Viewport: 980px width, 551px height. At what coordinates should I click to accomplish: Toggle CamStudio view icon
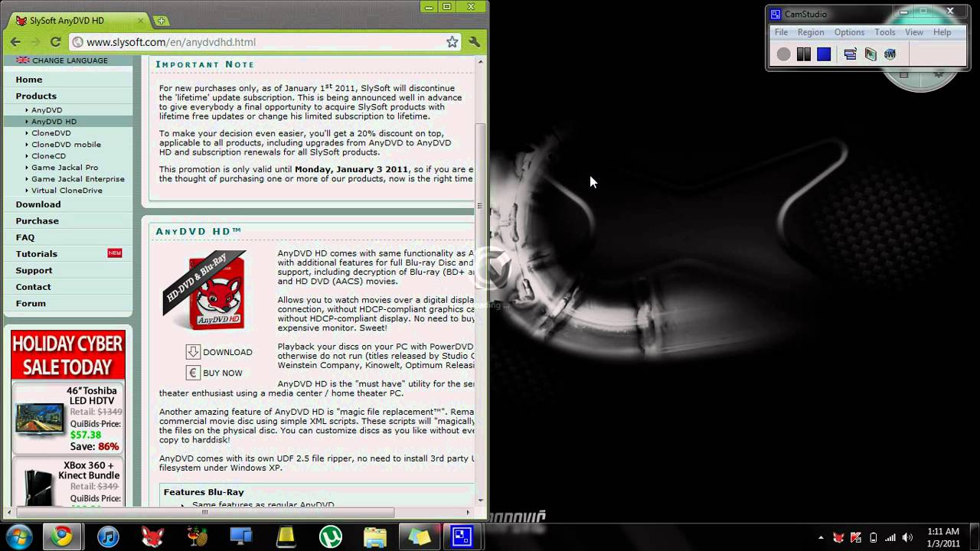tap(850, 54)
